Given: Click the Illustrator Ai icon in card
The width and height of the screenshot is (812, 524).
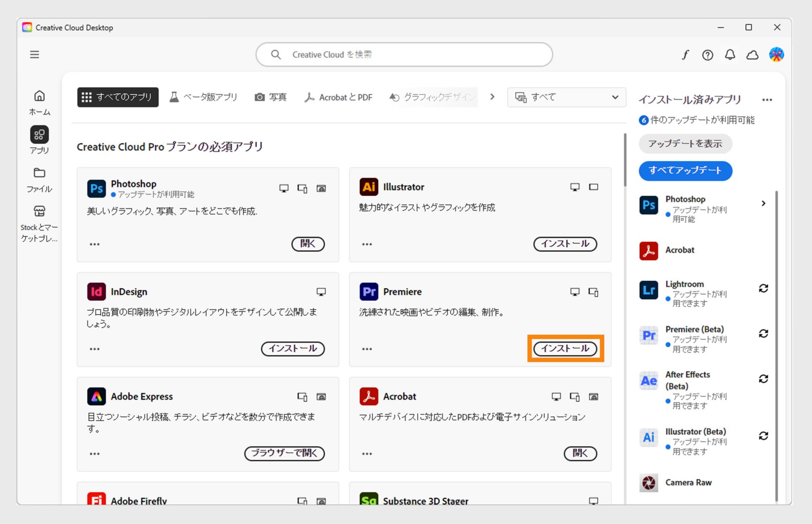Looking at the screenshot, I should (369, 187).
